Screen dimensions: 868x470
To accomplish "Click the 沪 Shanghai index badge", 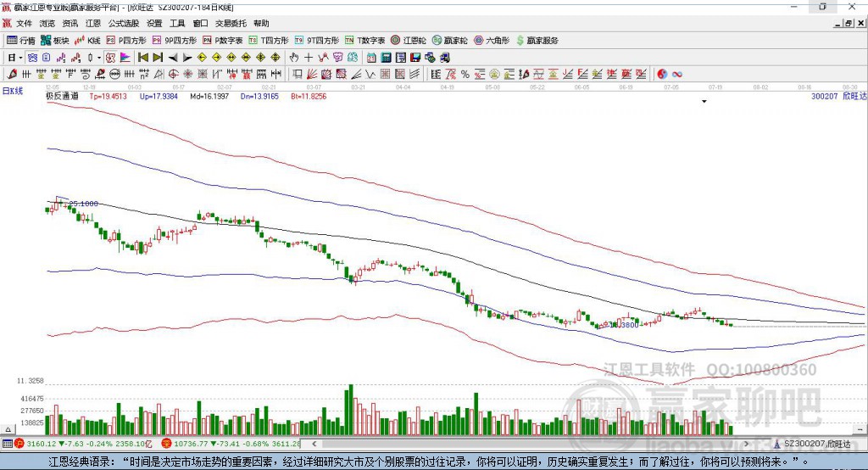I will tap(19, 444).
